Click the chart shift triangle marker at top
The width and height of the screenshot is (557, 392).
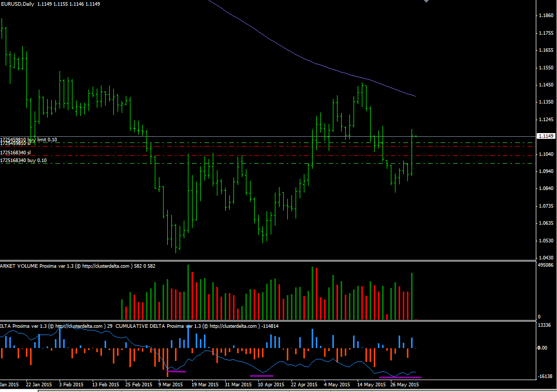(x=426, y=2)
